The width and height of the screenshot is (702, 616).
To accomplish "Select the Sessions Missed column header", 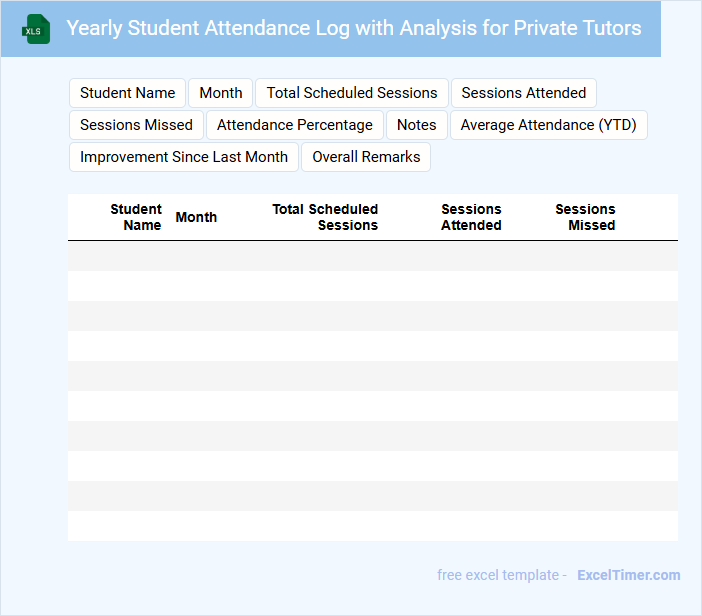I will [x=586, y=217].
